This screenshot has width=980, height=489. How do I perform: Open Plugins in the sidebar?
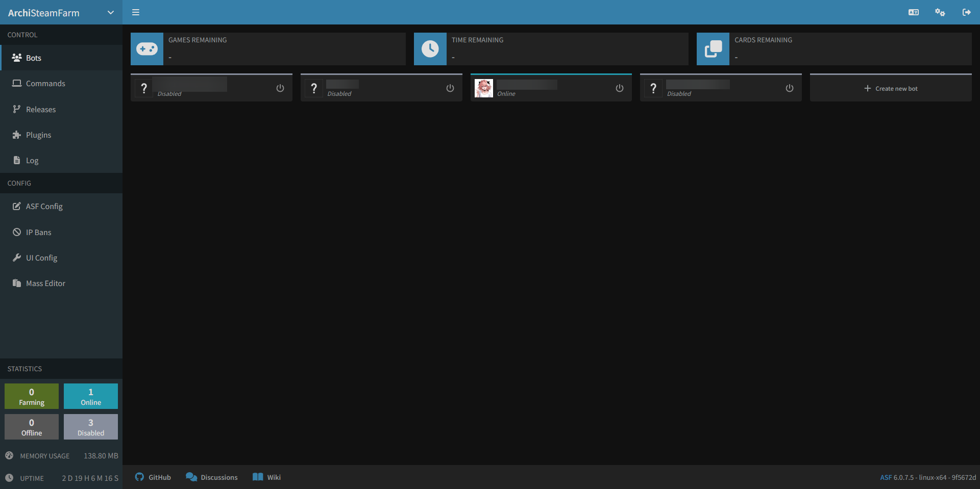pyautogui.click(x=61, y=135)
